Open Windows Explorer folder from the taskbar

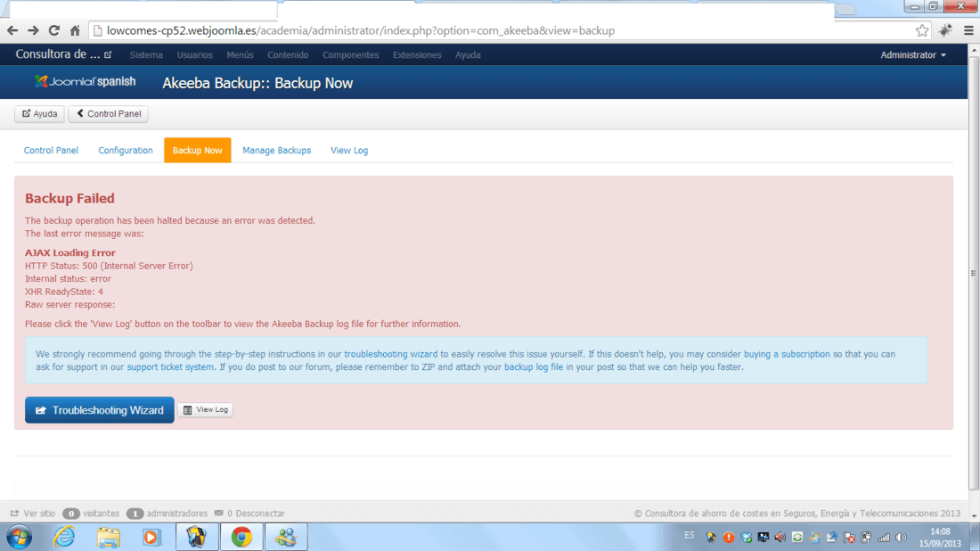pyautogui.click(x=108, y=538)
